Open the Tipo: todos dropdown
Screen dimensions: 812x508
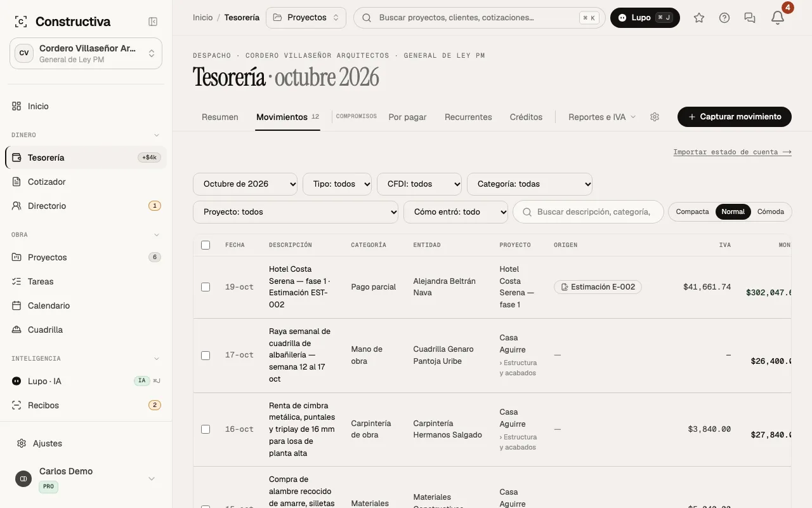337,184
